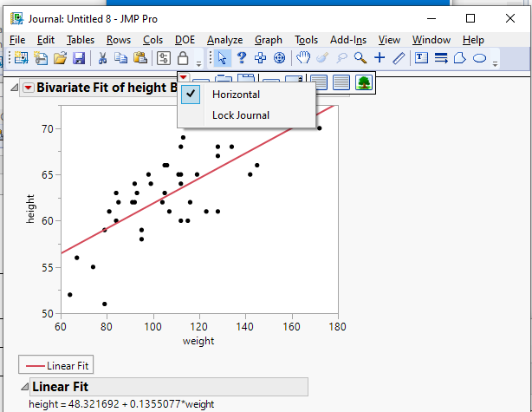
Task: Collapse the Linear Fit section triangle
Action: coord(23,387)
